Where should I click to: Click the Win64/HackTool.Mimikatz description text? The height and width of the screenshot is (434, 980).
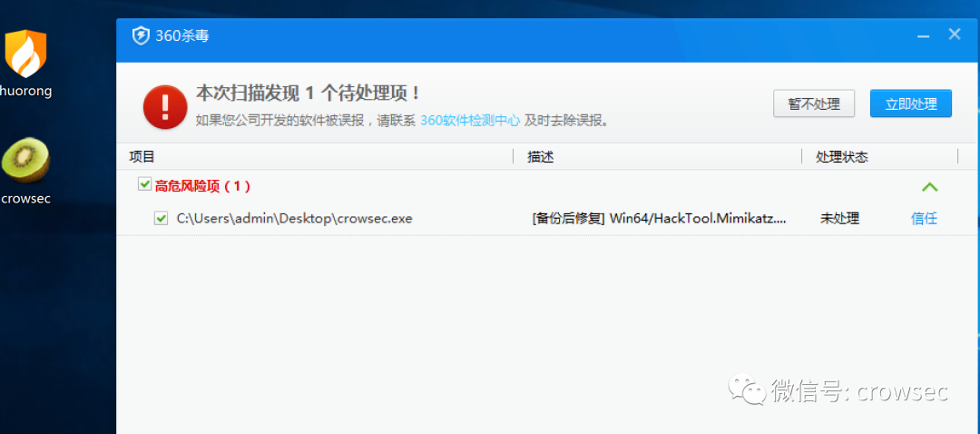pyautogui.click(x=660, y=218)
